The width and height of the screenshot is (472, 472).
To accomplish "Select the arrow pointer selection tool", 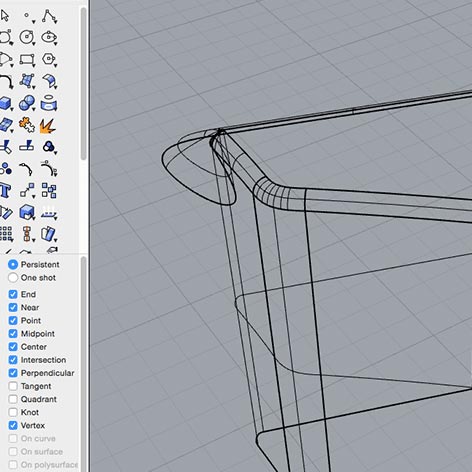I will click(x=5, y=16).
